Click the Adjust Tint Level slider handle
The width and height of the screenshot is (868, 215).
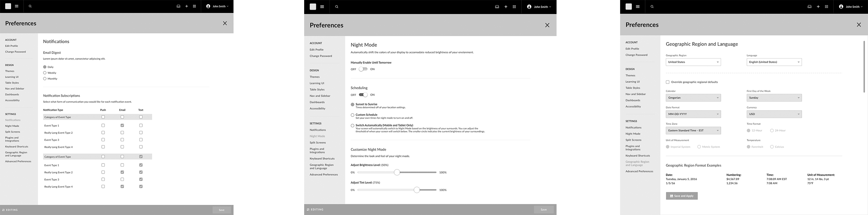tap(417, 190)
